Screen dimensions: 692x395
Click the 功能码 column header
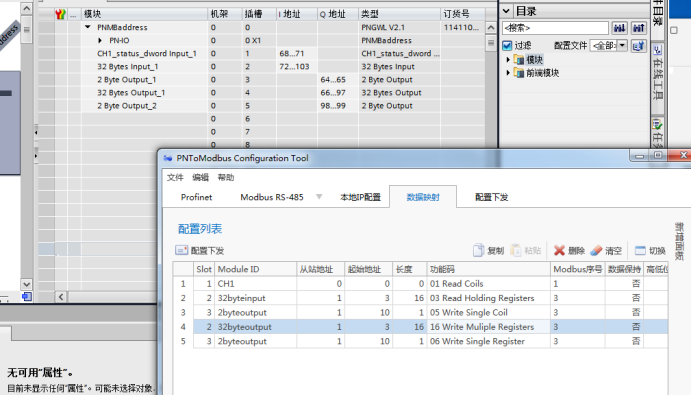(488, 269)
